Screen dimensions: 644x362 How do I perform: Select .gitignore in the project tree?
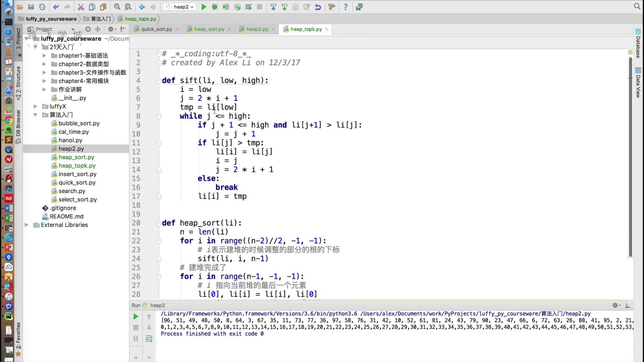63,208
